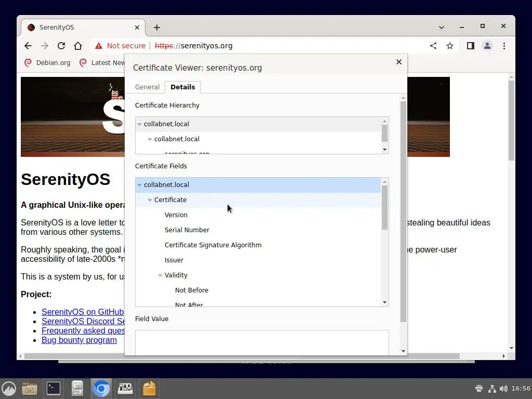
Task: Share this page using the share icon
Action: (433, 46)
